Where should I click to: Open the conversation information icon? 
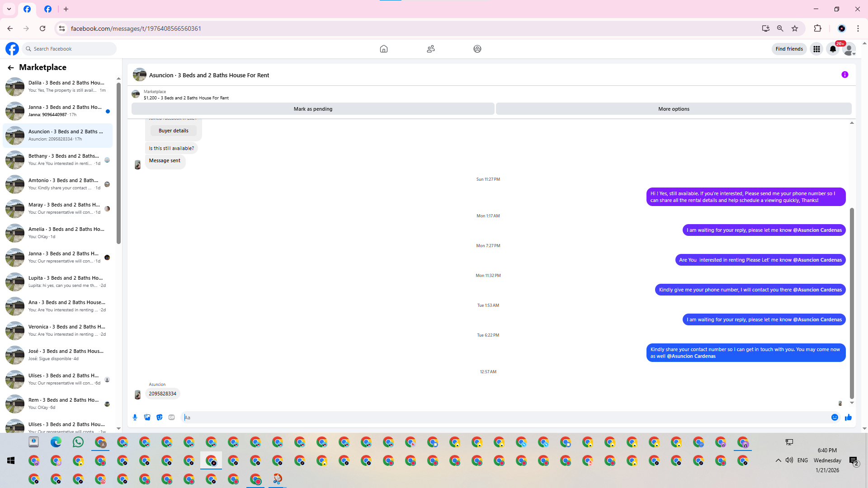click(x=844, y=75)
